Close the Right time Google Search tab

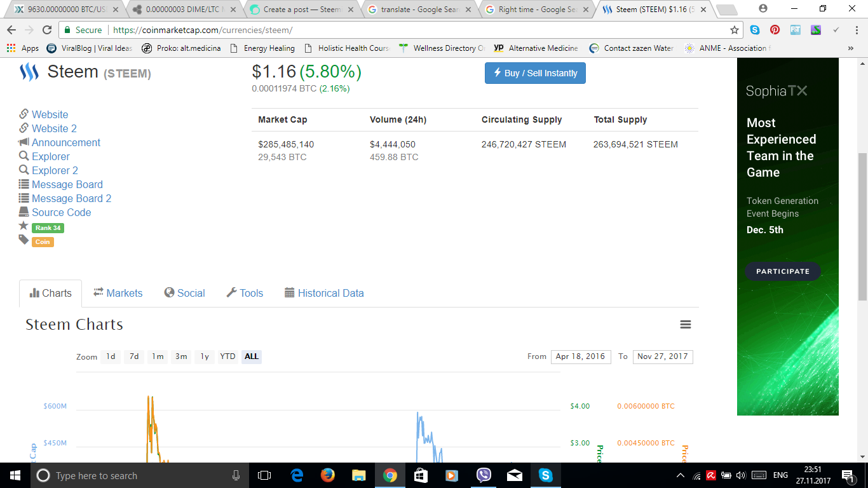[586, 10]
